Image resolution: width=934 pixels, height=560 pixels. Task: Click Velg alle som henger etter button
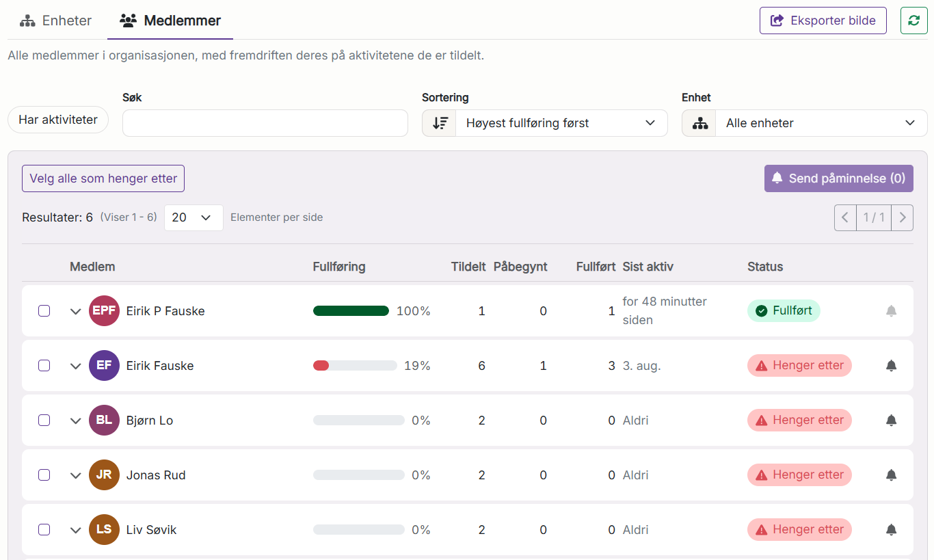point(103,178)
